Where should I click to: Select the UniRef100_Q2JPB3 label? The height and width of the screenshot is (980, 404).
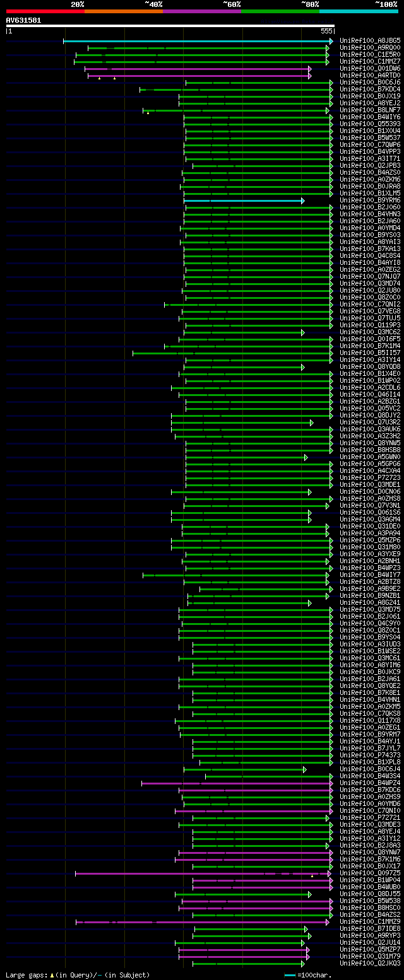(x=370, y=166)
